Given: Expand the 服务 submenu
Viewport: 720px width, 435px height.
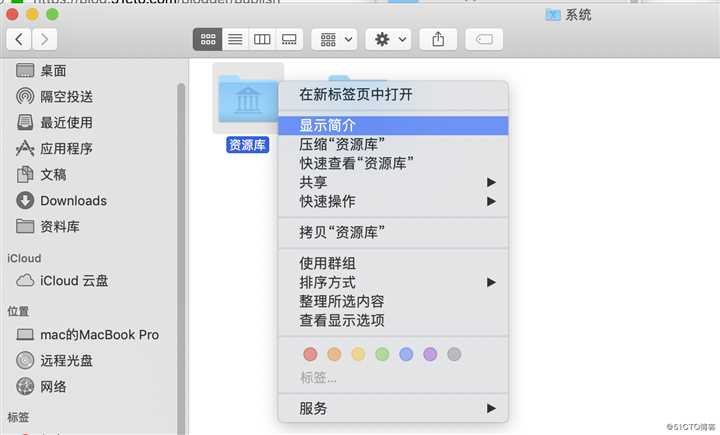Looking at the screenshot, I should point(393,408).
